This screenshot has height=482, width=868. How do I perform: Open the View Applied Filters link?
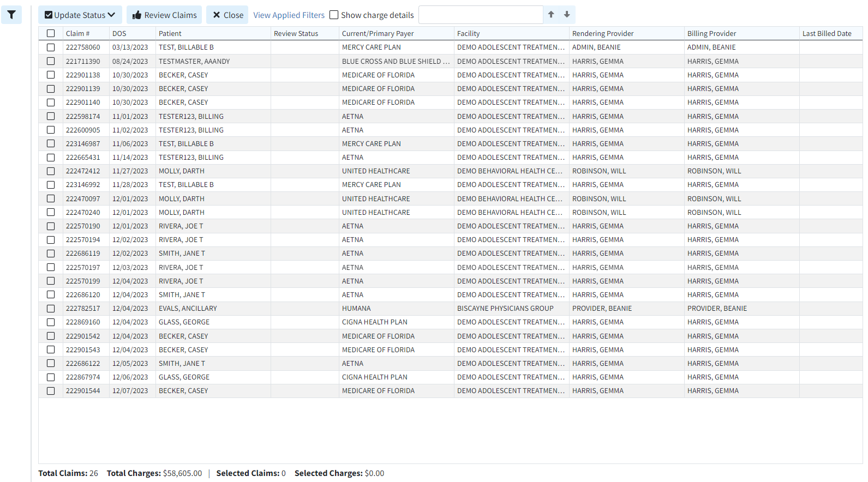click(289, 15)
